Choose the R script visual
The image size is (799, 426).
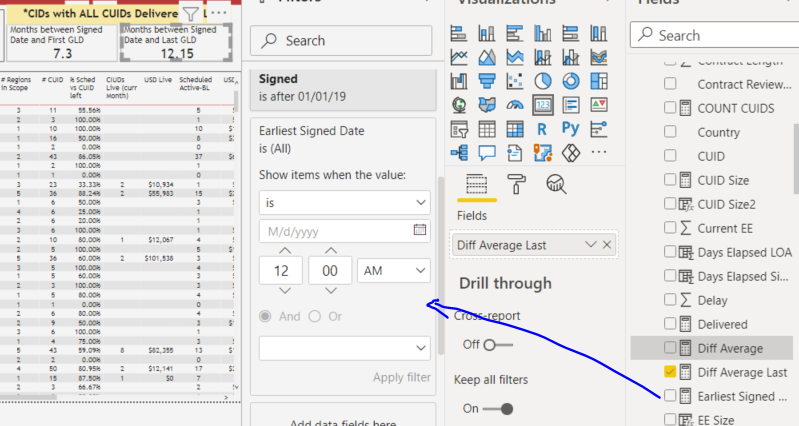542,129
